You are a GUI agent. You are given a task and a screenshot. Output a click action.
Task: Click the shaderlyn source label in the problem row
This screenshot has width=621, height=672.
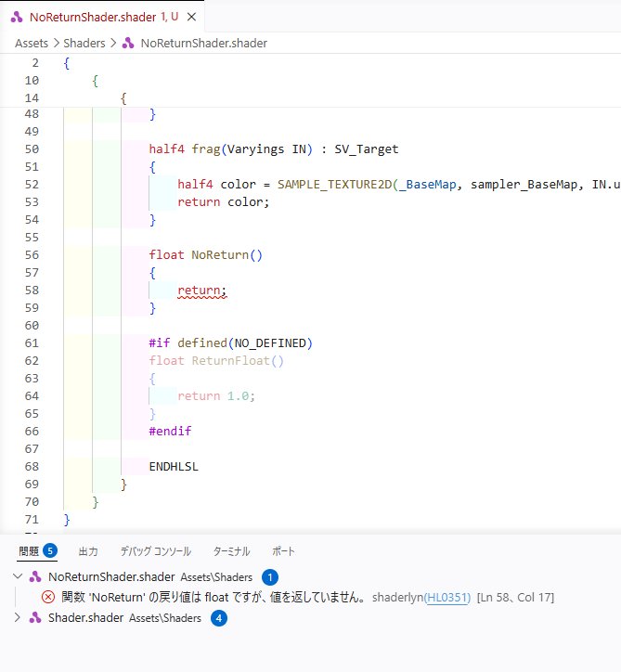[397, 598]
